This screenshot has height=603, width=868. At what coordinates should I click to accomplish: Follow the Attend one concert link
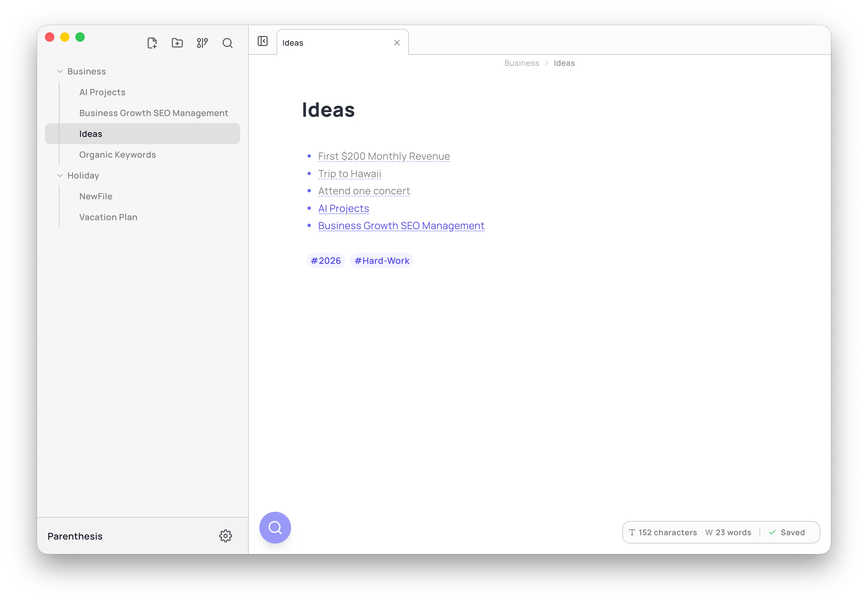(x=364, y=191)
